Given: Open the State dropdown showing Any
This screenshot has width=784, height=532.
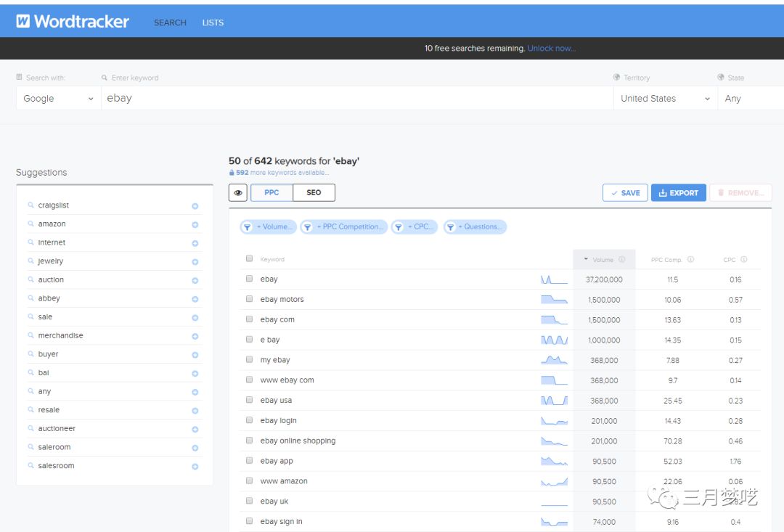Looking at the screenshot, I should click(x=751, y=99).
